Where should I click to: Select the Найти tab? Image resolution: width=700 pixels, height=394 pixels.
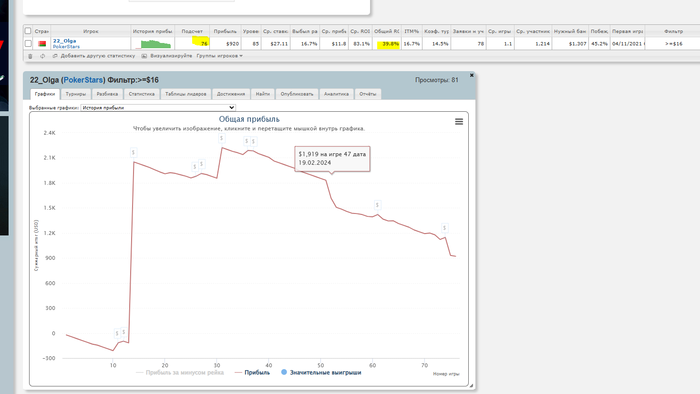tap(263, 94)
